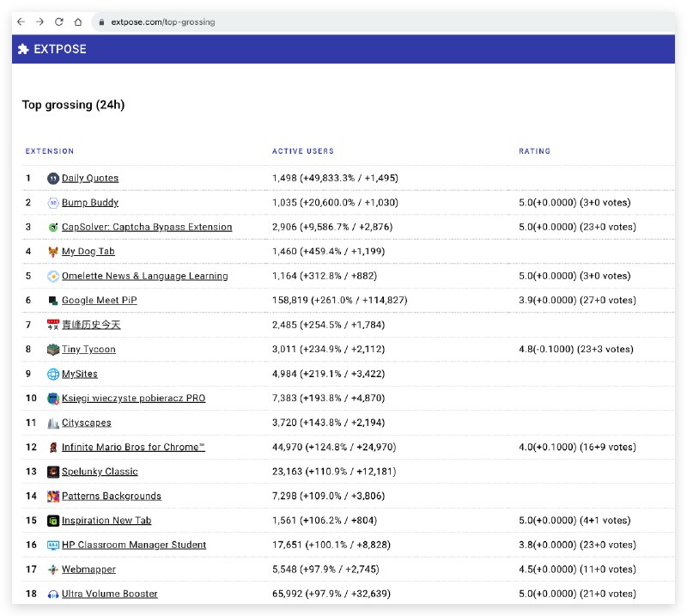Sort by the Active Users column header
Image resolution: width=687 pixels, height=616 pixels.
tap(302, 151)
